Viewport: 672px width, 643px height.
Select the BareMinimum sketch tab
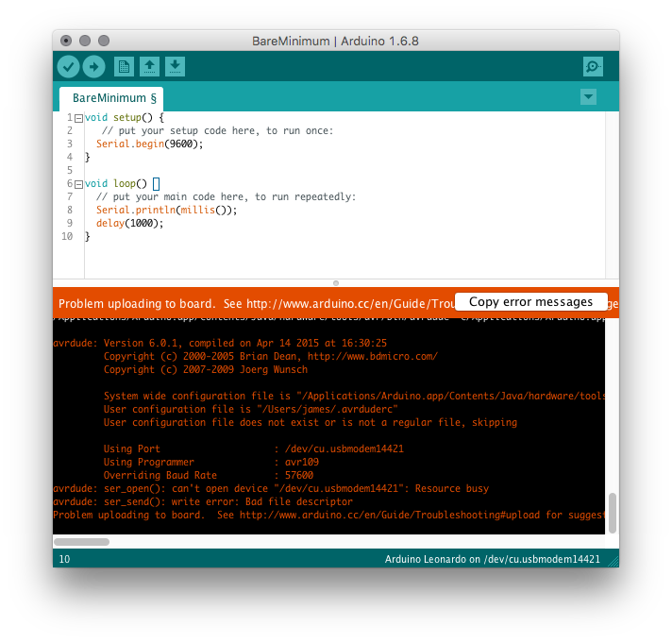pyautogui.click(x=111, y=98)
